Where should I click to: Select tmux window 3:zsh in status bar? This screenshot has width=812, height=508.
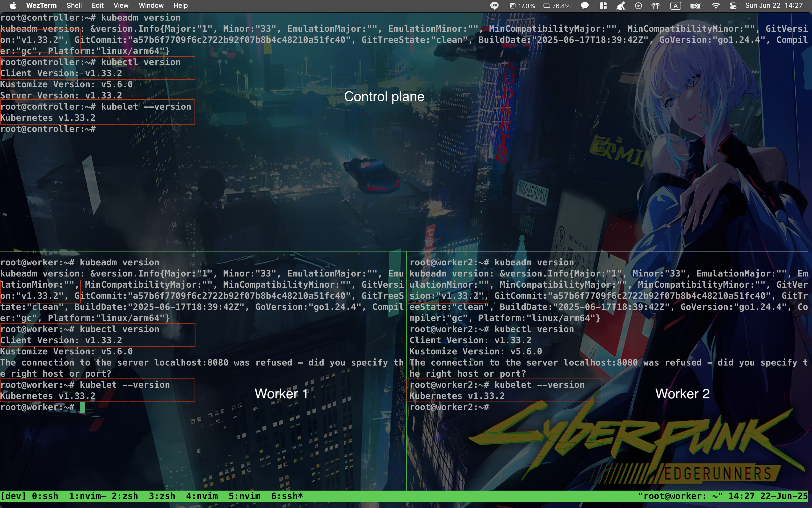[x=162, y=496]
